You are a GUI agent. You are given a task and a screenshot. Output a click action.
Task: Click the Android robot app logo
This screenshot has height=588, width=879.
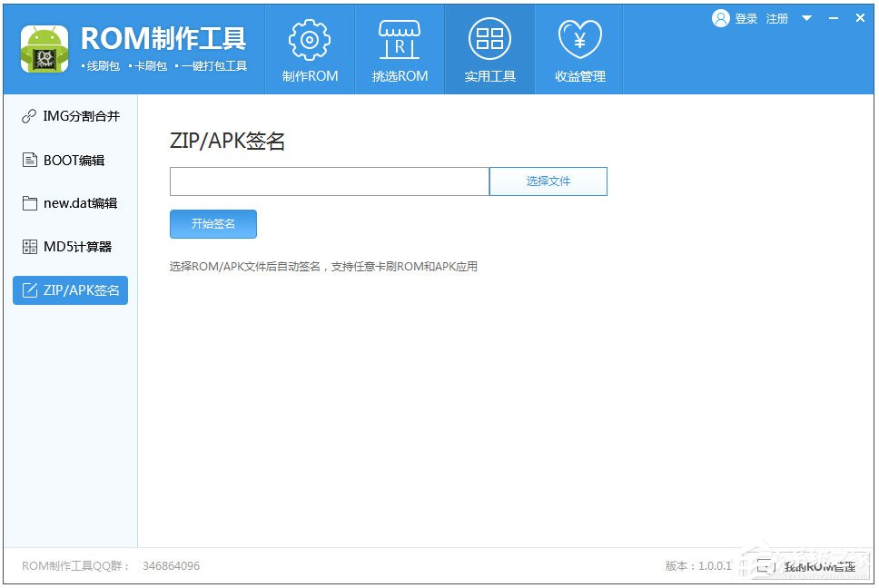click(44, 48)
